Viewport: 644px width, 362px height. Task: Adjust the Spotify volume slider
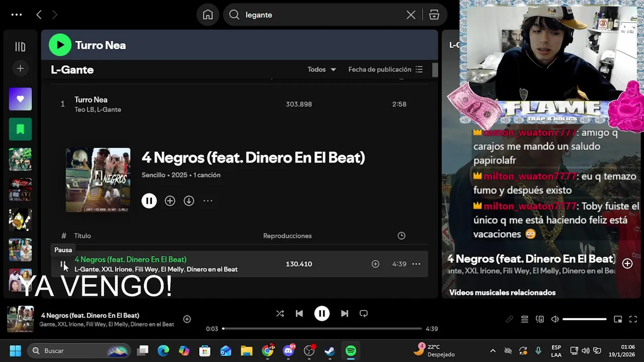[585, 319]
